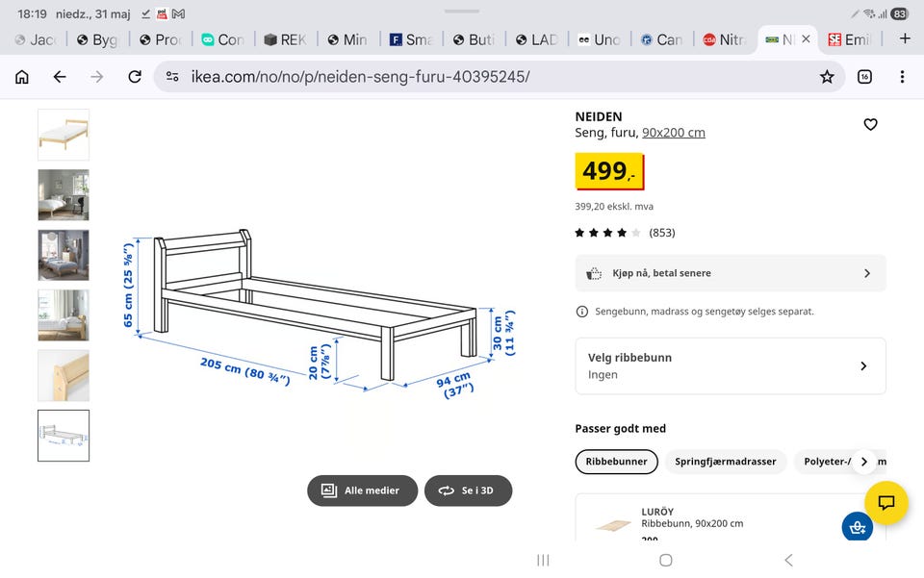Expand Velg ribbebunn selector

coord(731,366)
